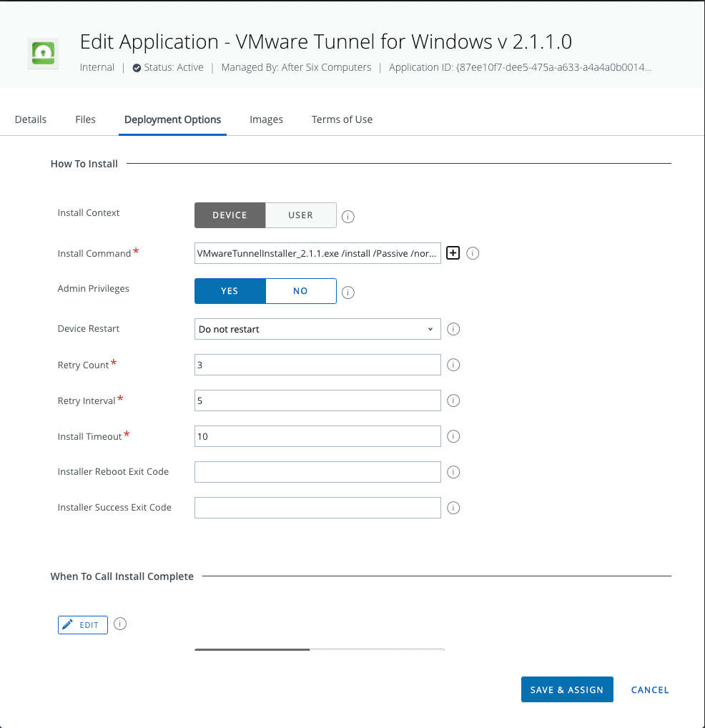The image size is (705, 728).
Task: View the Install Timeout info icon
Action: pos(453,436)
